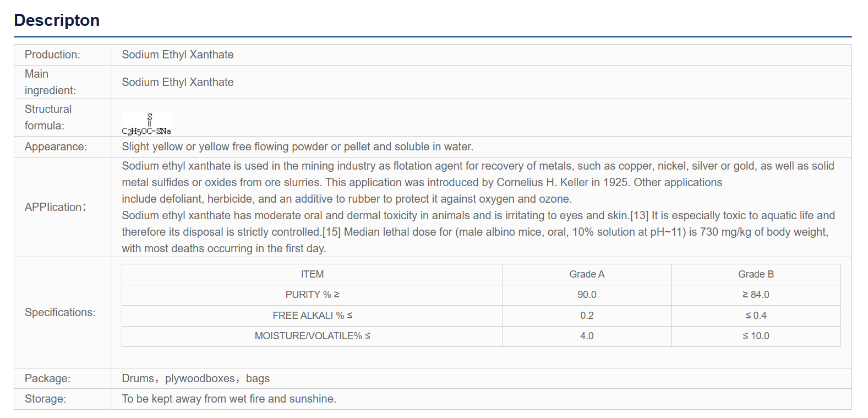
Task: Select the PURITY % row label
Action: 312,295
